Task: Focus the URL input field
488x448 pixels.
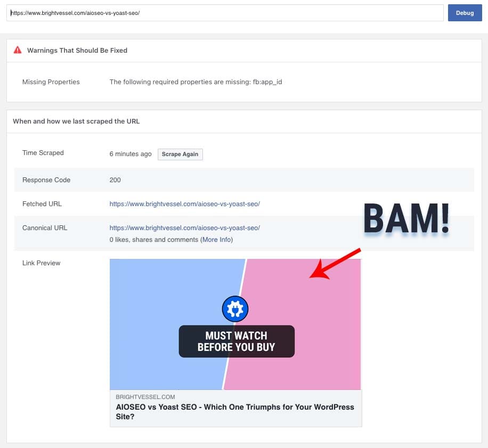Action: point(225,13)
